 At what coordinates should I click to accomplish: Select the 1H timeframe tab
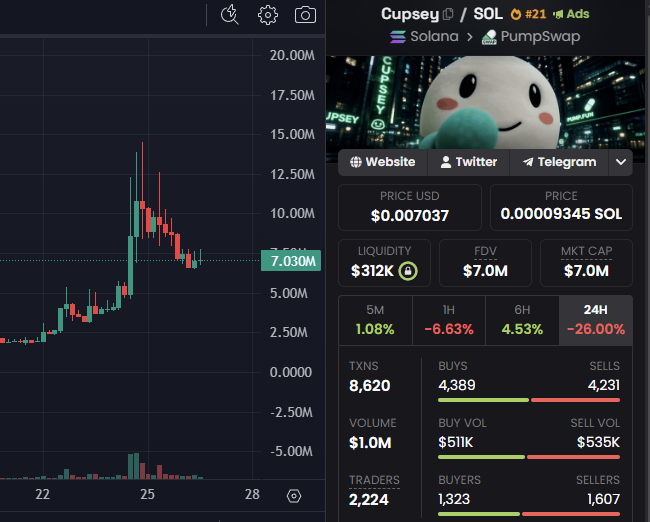point(449,320)
